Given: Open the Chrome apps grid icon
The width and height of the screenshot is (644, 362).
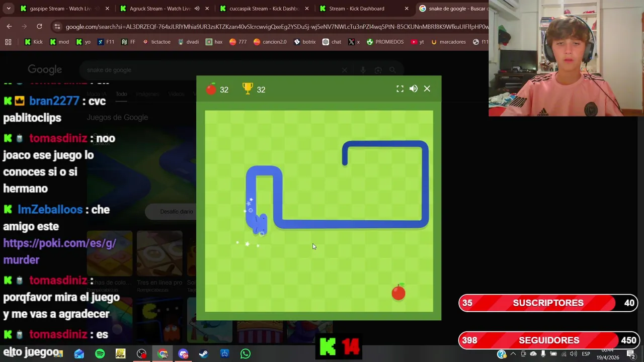Looking at the screenshot, I should tap(8, 42).
